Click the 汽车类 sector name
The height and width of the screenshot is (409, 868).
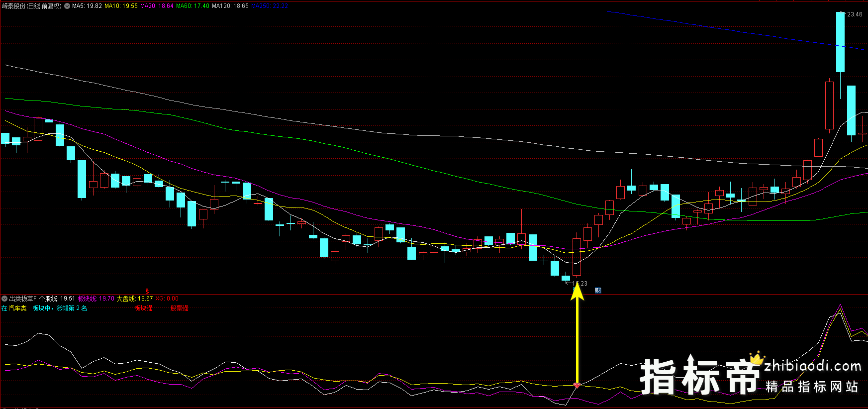(x=17, y=308)
